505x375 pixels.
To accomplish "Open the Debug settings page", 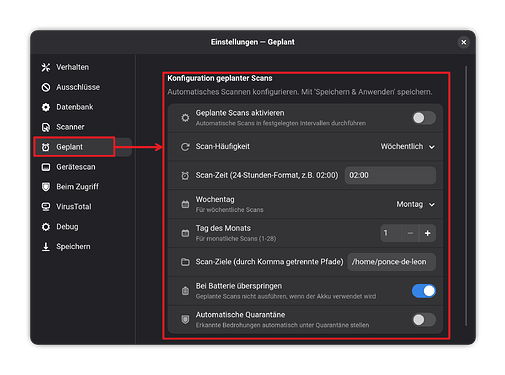I will pyautogui.click(x=83, y=227).
